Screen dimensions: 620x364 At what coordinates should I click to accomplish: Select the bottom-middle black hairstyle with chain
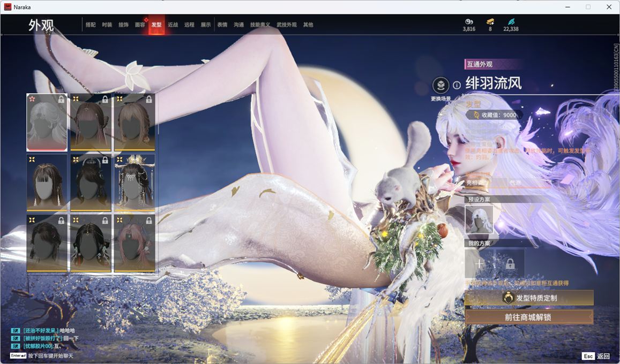click(91, 243)
